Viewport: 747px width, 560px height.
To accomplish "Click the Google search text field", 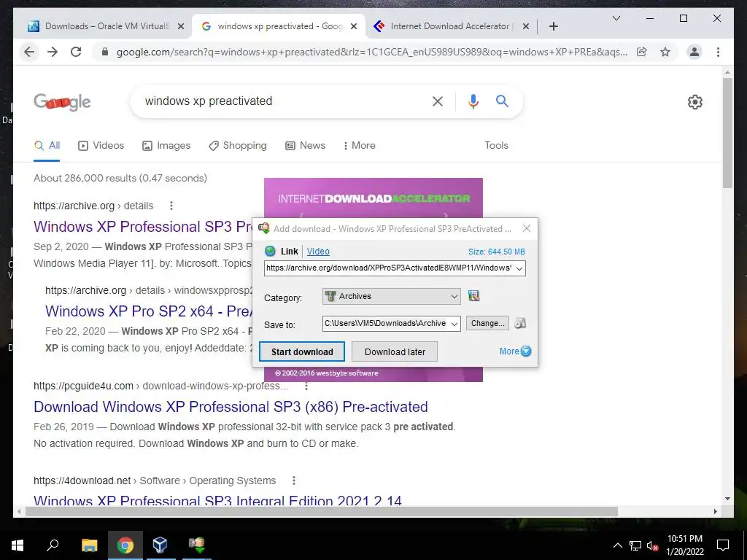I will click(x=281, y=101).
